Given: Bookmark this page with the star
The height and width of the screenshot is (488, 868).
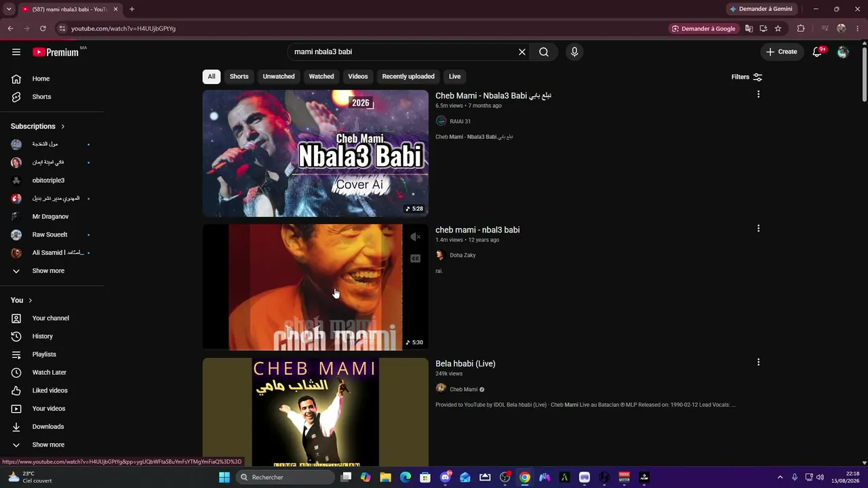Looking at the screenshot, I should pos(778,28).
